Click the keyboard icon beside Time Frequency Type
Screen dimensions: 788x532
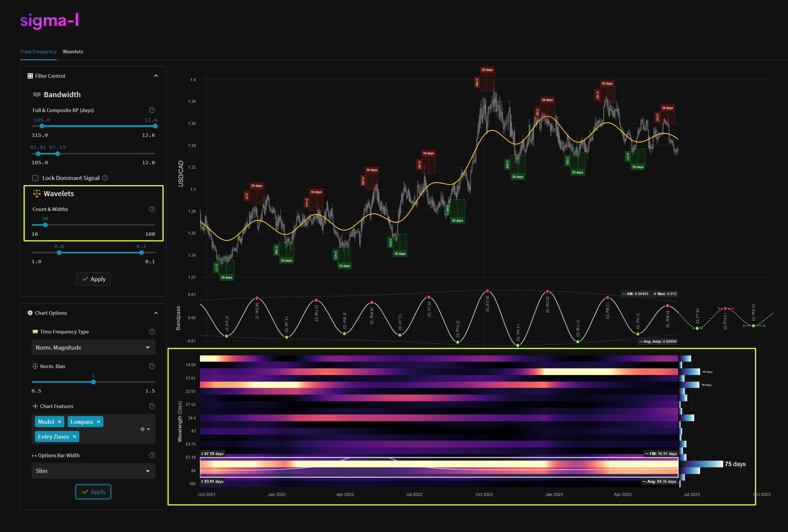(x=35, y=331)
